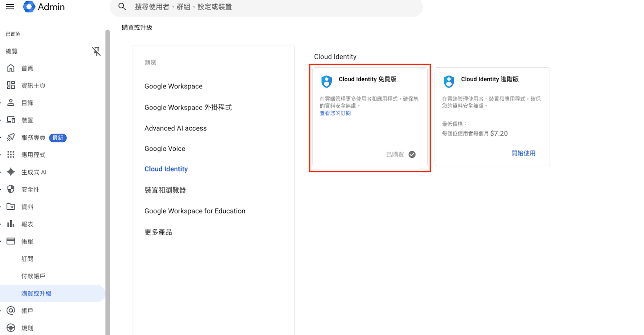Click the home icon next to 首頁
The height and width of the screenshot is (335, 644).
coord(11,68)
